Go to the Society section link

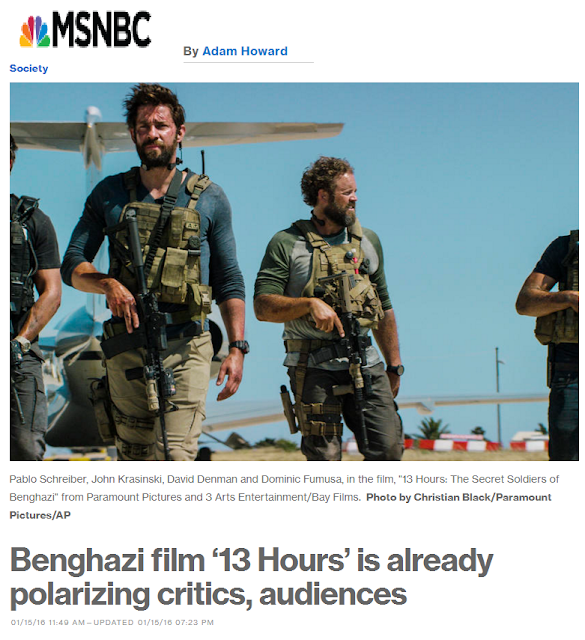(29, 68)
